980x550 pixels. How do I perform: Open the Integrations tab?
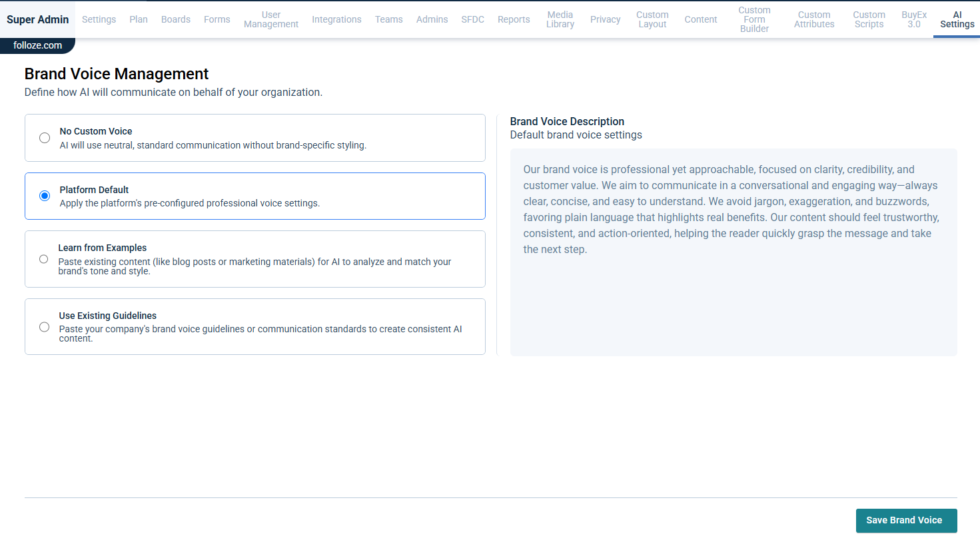point(336,19)
